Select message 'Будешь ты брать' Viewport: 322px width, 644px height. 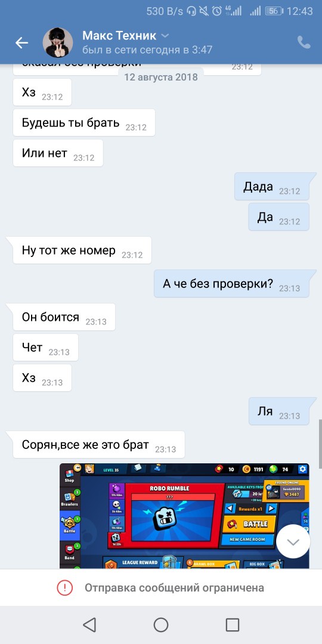(x=84, y=122)
